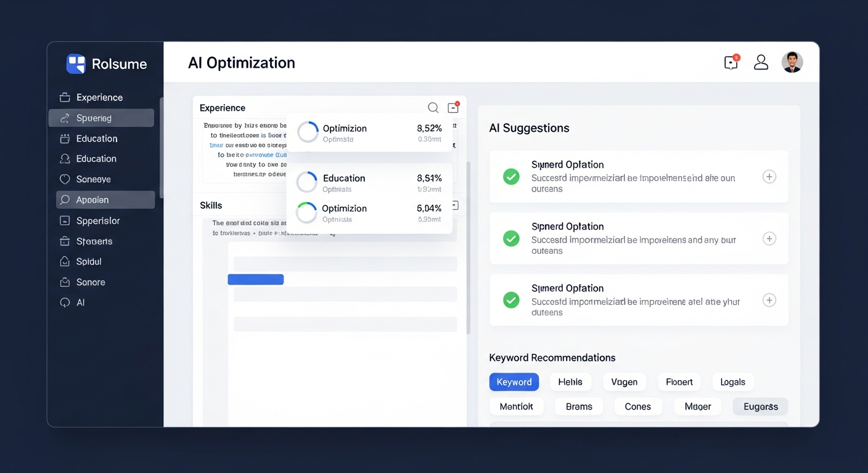Click the red-badged icon beside Experience search
The width and height of the screenshot is (868, 473).
click(453, 107)
